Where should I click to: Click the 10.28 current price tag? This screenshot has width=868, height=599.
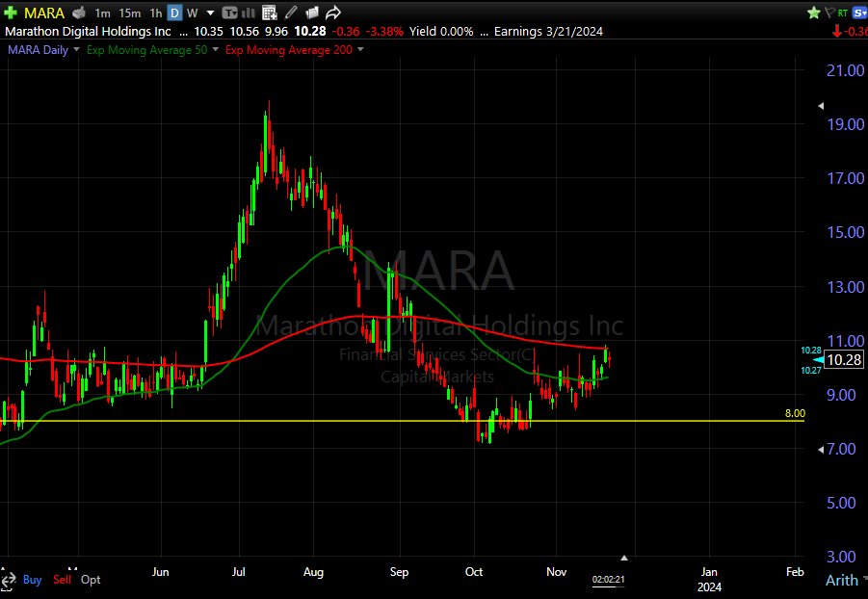tap(844, 360)
